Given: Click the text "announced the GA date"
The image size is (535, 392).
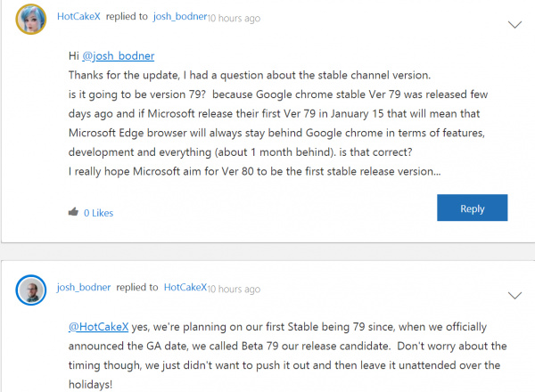Looking at the screenshot, I should click(128, 346).
